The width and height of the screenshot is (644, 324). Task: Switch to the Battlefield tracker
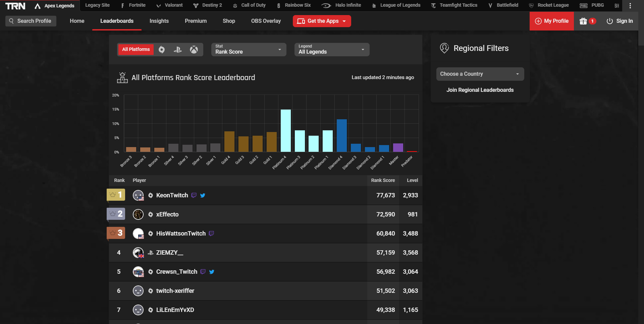tap(503, 5)
